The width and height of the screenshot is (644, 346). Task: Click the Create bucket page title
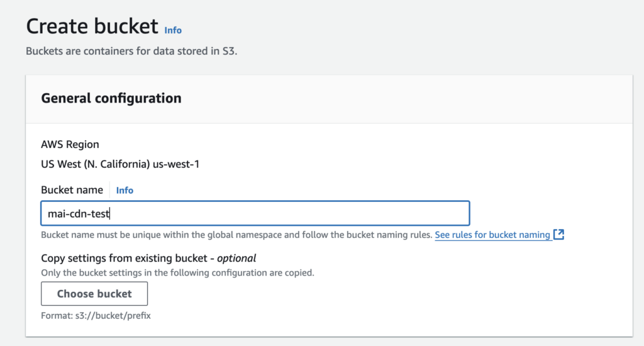(x=92, y=26)
